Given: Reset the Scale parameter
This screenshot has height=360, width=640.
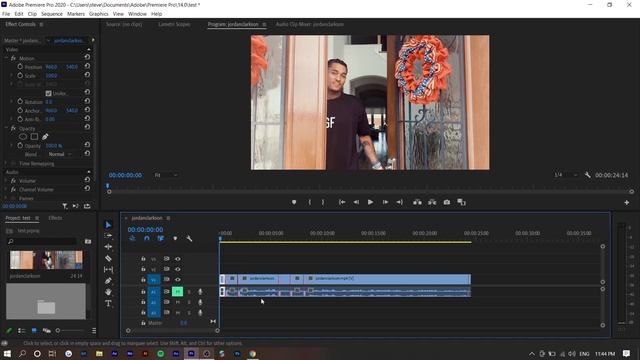Looking at the screenshot, I should pos(87,75).
